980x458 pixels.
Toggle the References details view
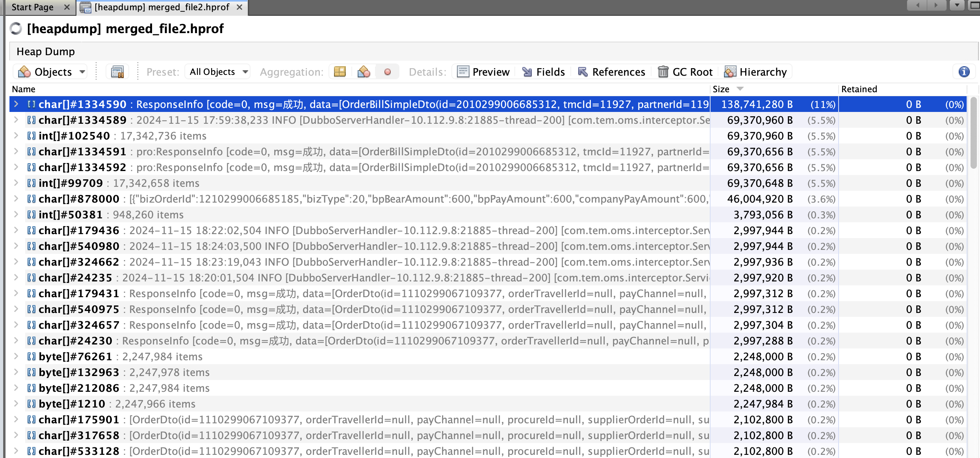coord(611,72)
